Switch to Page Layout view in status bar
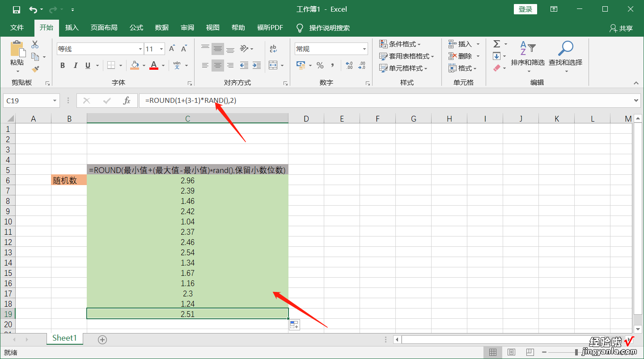 (x=512, y=352)
